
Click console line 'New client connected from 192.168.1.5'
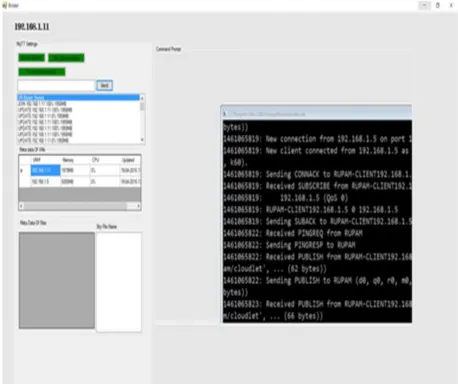coord(317,151)
